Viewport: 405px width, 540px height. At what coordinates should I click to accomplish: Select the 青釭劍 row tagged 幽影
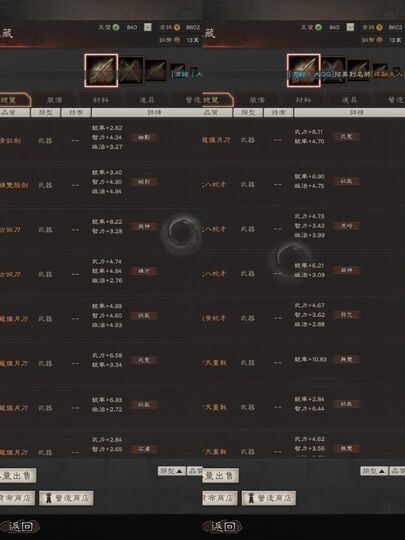point(101,137)
